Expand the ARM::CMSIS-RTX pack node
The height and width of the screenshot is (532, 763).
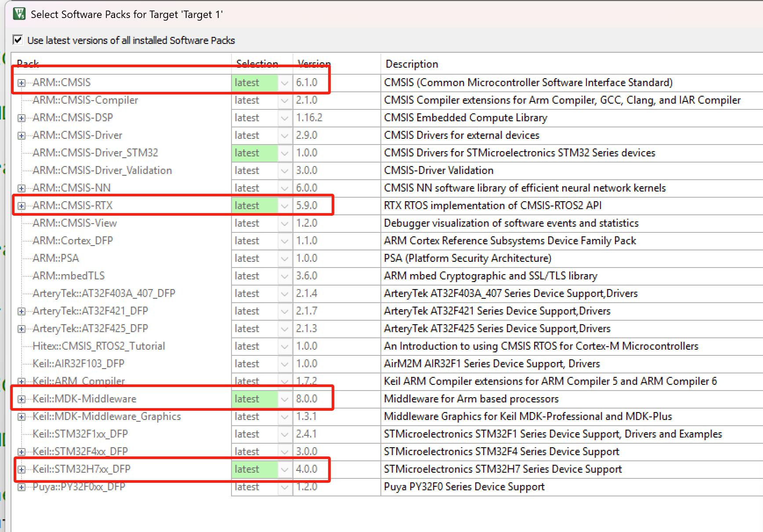coord(21,206)
